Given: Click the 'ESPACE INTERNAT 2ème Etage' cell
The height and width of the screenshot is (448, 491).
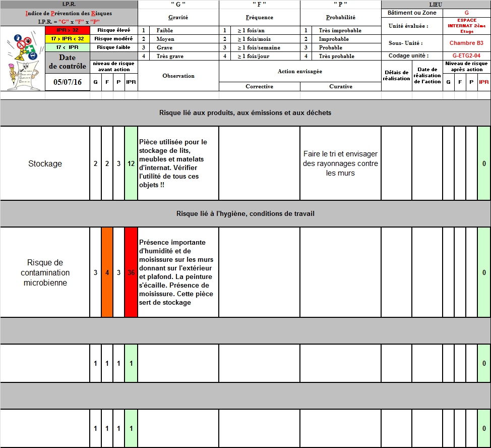Looking at the screenshot, I should [x=466, y=26].
